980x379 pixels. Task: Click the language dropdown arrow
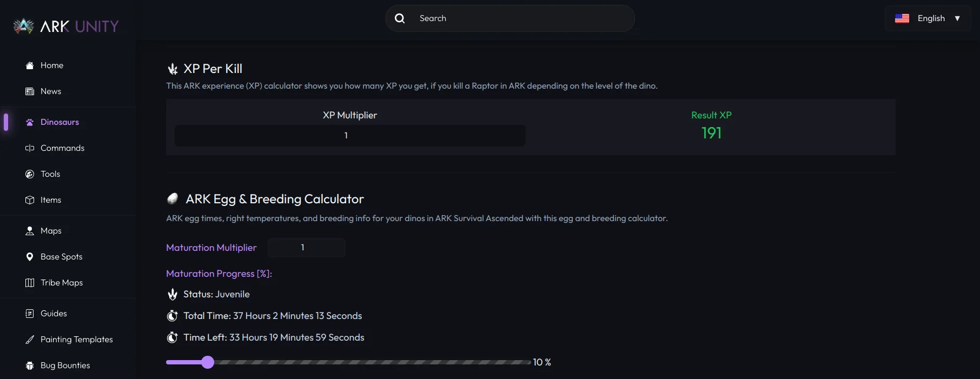(x=957, y=18)
